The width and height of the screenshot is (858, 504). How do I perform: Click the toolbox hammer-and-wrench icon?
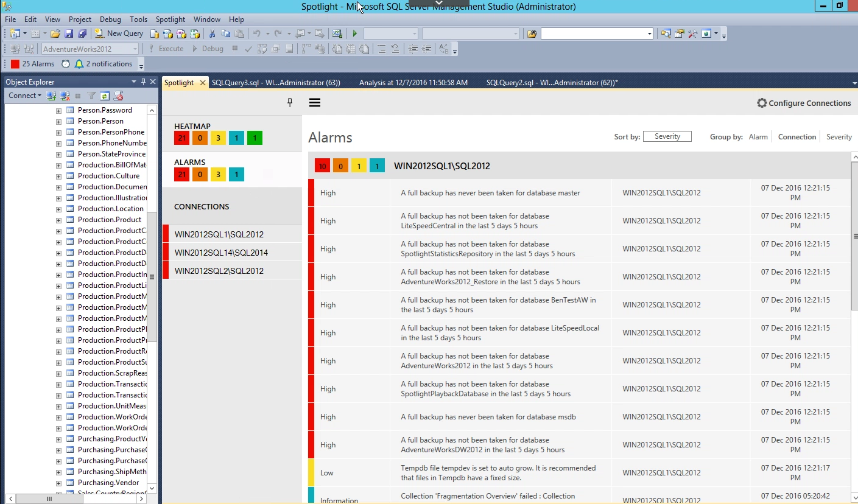[692, 33]
